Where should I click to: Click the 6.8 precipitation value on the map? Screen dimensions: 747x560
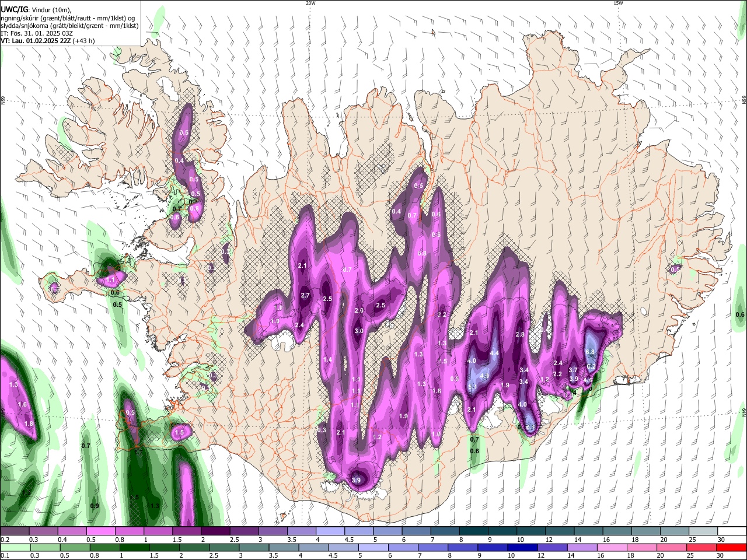pos(589,352)
